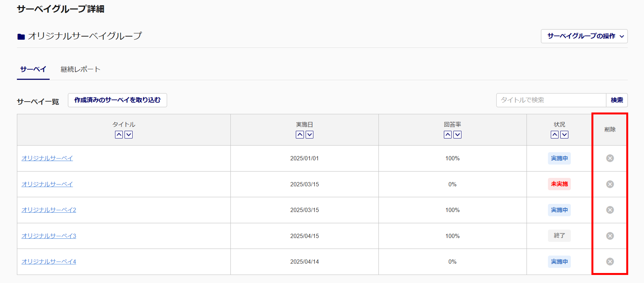The height and width of the screenshot is (283, 644).
Task: Sort 状況 column ascending
Action: (554, 135)
